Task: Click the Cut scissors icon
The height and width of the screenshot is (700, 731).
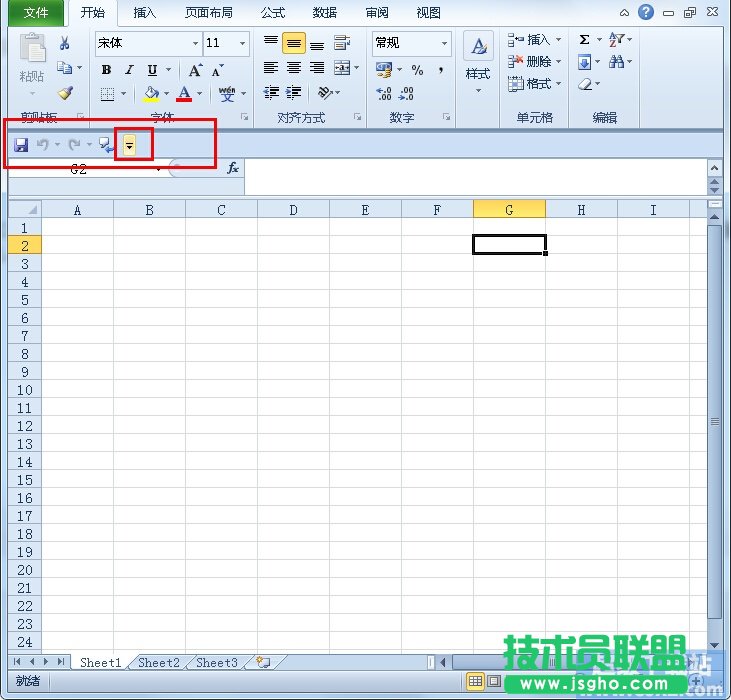Action: 65,43
